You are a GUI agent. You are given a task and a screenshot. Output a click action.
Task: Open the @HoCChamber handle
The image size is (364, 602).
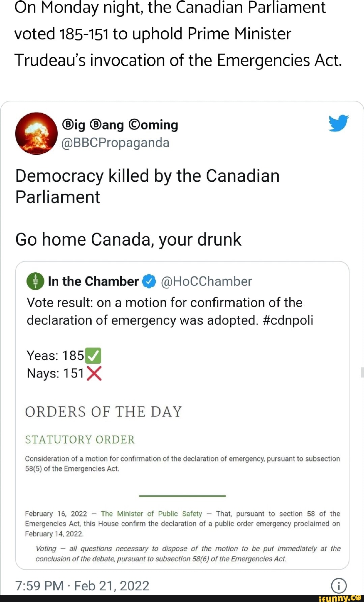206,281
